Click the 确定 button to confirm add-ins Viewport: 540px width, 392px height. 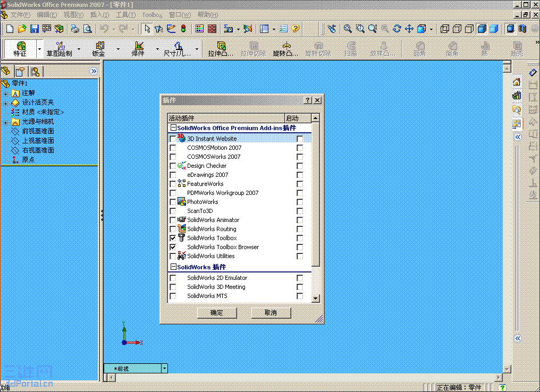pos(216,313)
